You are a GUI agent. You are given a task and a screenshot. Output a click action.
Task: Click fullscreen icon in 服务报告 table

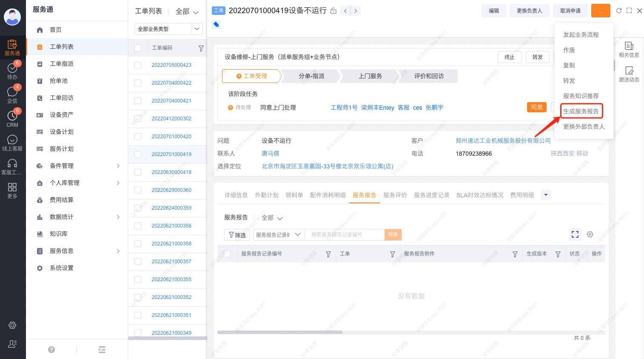[575, 234]
